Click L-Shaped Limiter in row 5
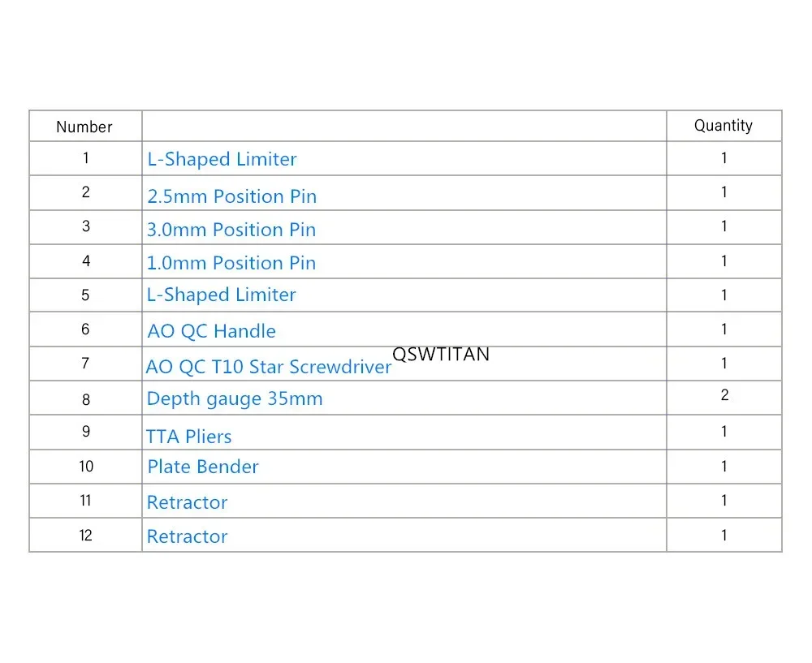The width and height of the screenshot is (812, 663). [221, 295]
